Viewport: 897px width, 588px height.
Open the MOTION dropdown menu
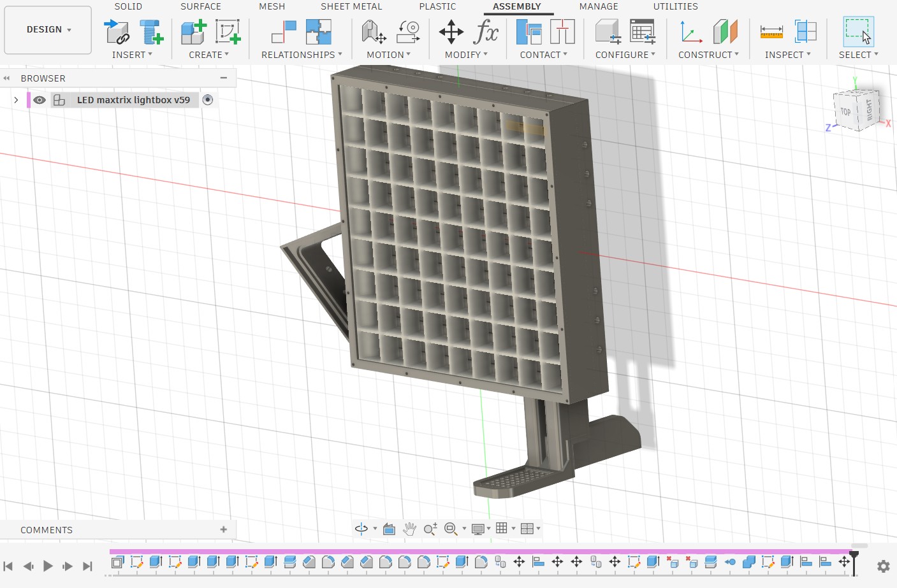click(x=388, y=55)
